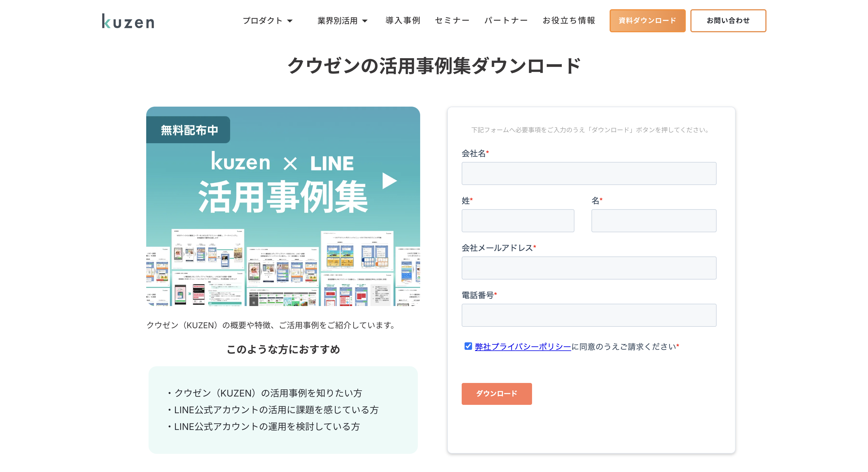Screen dimensions: 868x472
Task: Open the 弊社プライバシーポリシー link
Action: click(x=523, y=346)
